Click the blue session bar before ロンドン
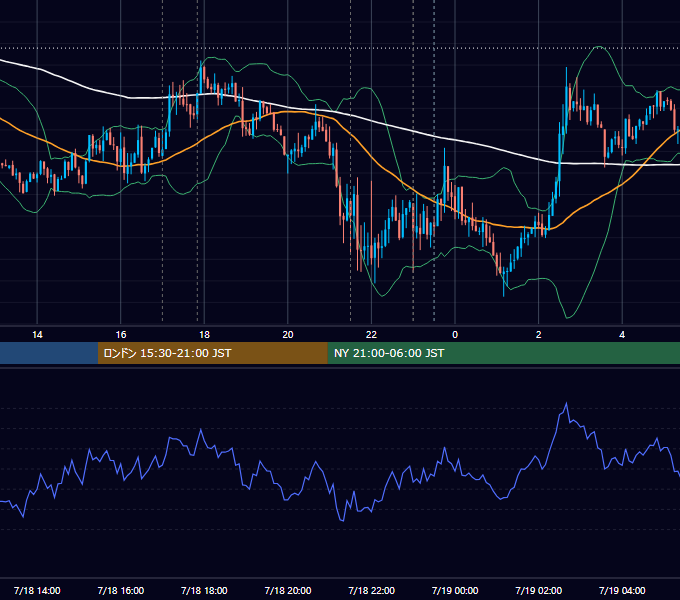Screen dimensions: 680x600 49,353
